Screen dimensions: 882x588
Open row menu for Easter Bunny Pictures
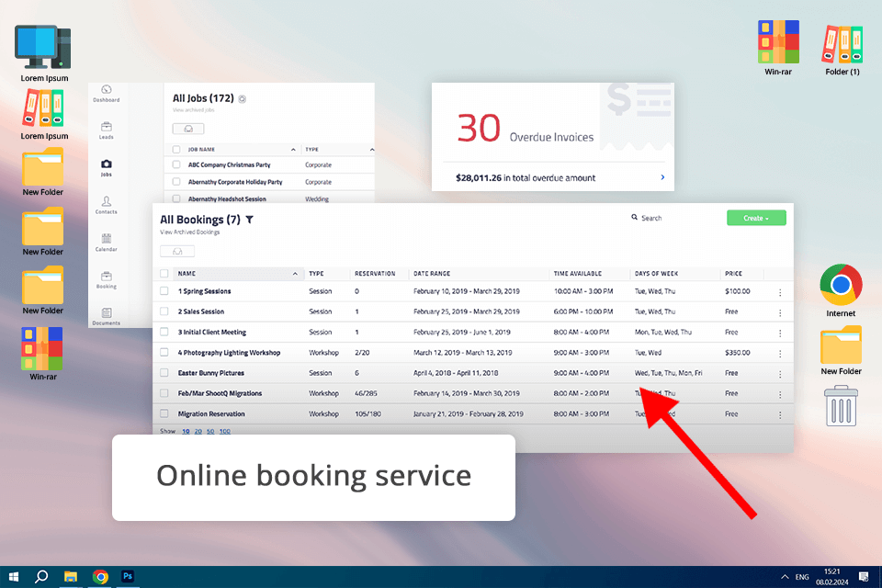pyautogui.click(x=780, y=374)
